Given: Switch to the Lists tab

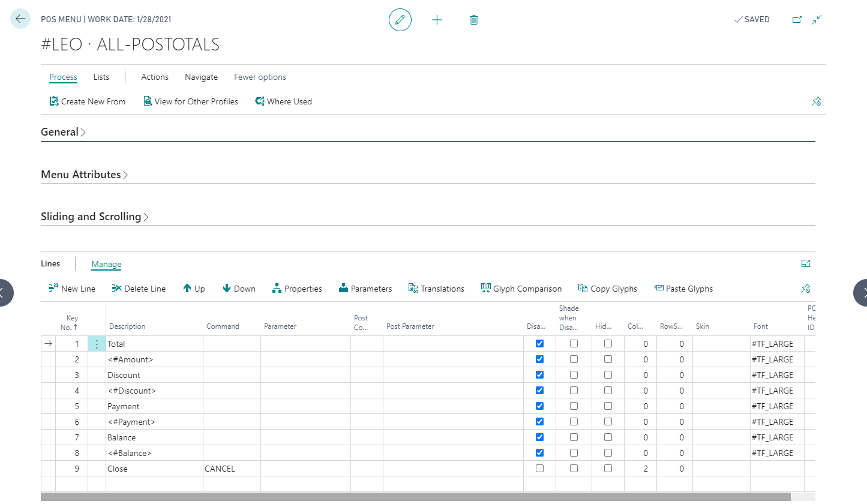Looking at the screenshot, I should tap(101, 77).
